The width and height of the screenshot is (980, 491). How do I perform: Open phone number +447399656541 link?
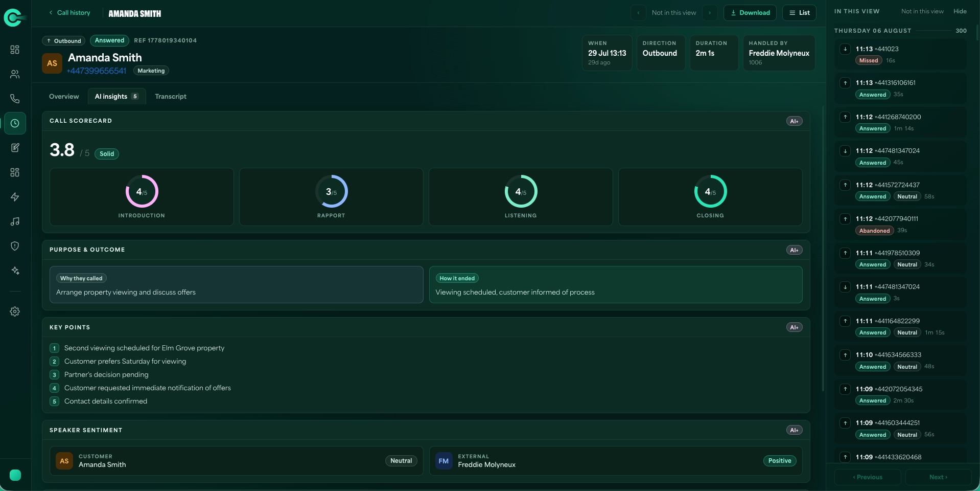(97, 71)
